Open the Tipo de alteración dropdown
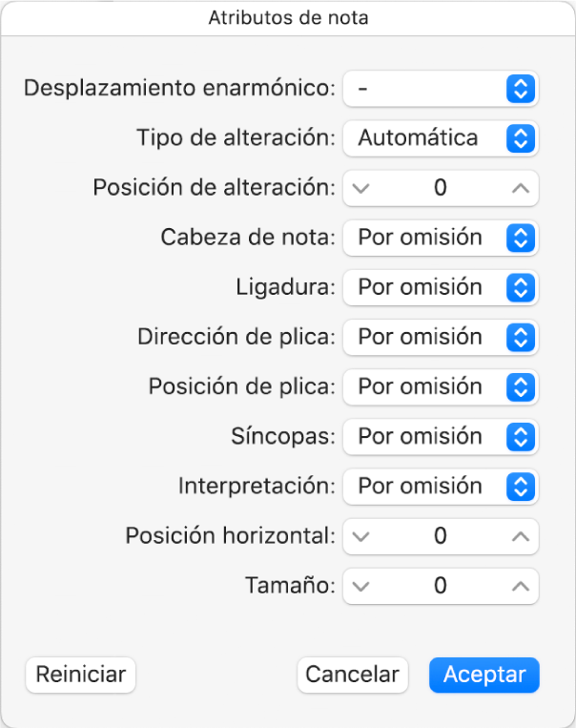576x728 pixels. [x=441, y=138]
